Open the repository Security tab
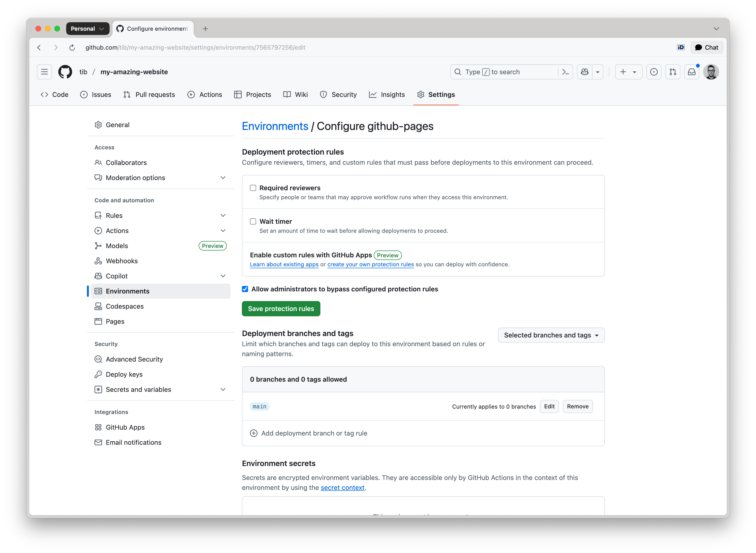Screen dimensions: 756x553 pyautogui.click(x=338, y=95)
